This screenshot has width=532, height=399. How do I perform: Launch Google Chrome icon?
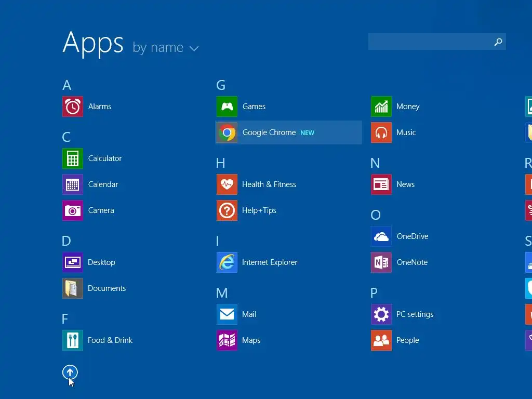tap(227, 132)
